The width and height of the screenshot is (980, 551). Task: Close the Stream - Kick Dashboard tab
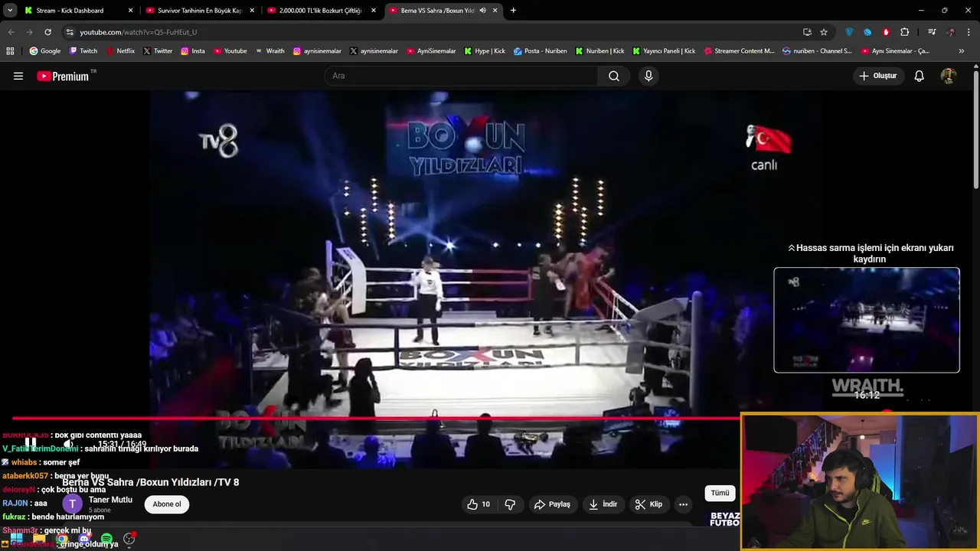(130, 11)
